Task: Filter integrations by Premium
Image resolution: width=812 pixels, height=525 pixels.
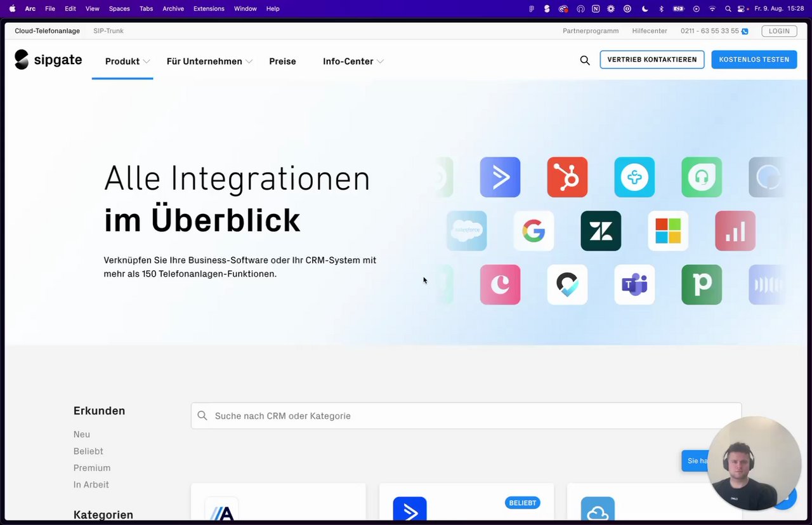Action: (92, 468)
